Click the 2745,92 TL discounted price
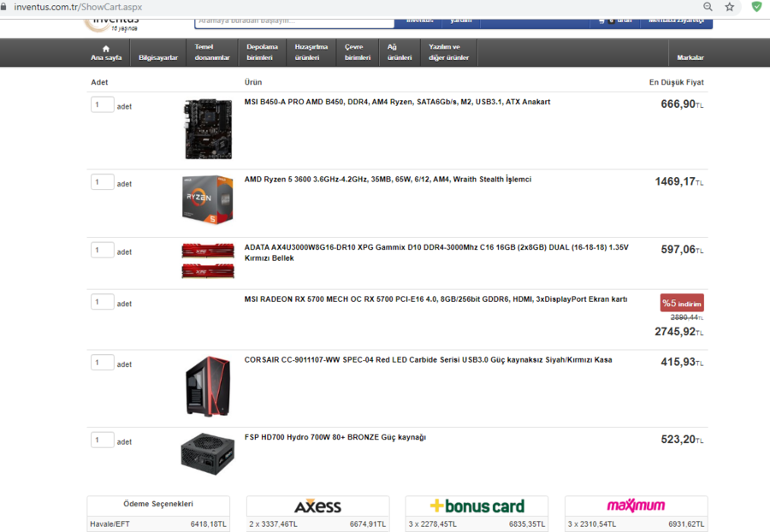This screenshot has width=770, height=532. point(679,332)
